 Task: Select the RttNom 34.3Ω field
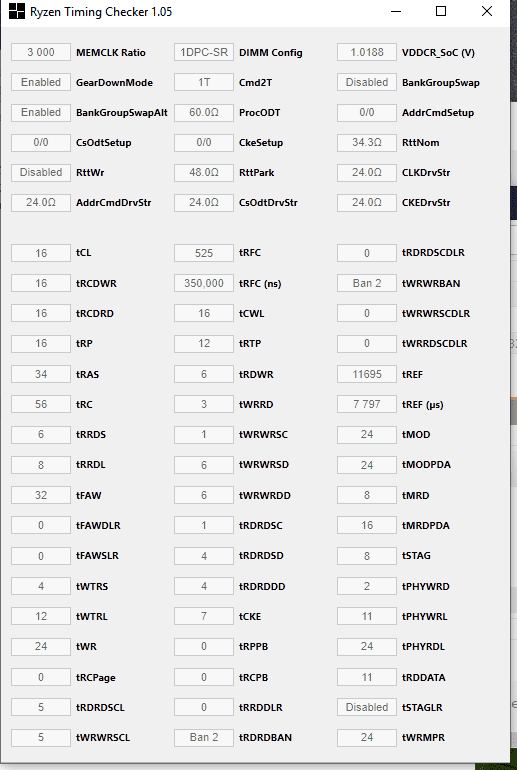(367, 142)
